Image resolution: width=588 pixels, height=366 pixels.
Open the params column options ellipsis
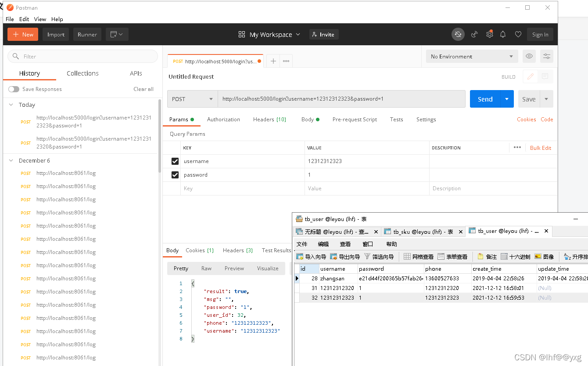click(517, 148)
